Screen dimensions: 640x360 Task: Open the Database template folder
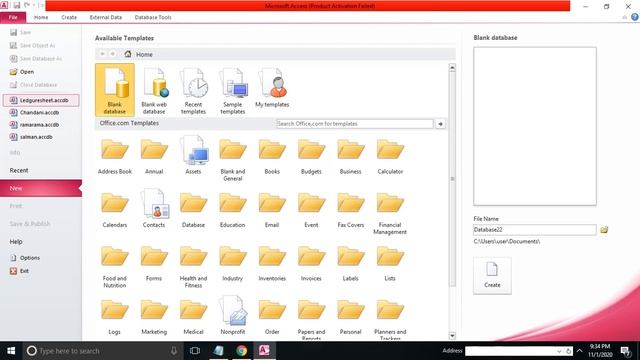(193, 210)
